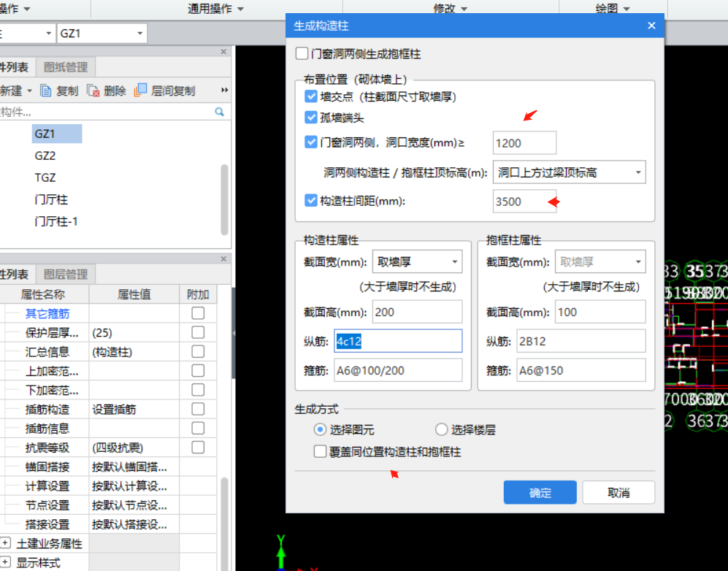
Task: Uncheck 墙交点 checkbox
Action: (x=311, y=96)
